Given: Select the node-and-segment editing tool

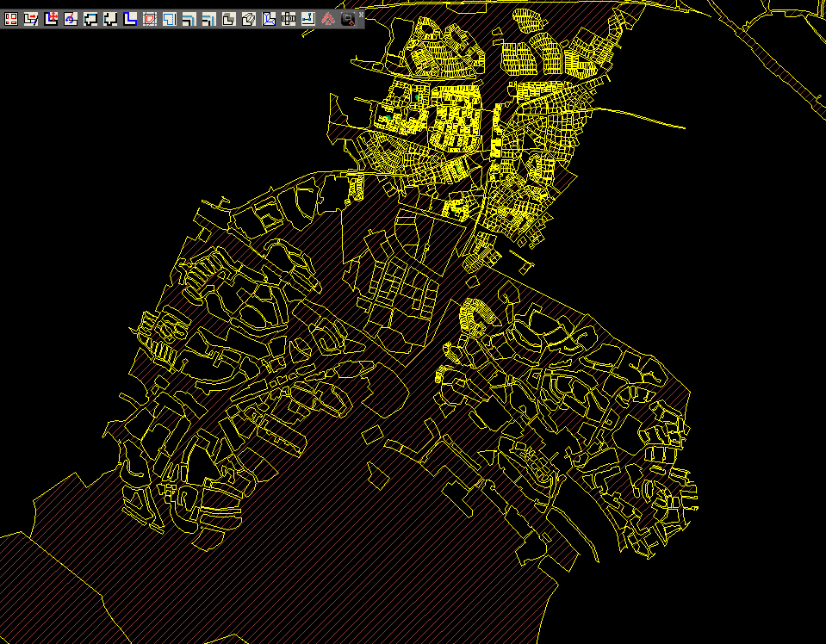Looking at the screenshot, I should [x=307, y=16].
